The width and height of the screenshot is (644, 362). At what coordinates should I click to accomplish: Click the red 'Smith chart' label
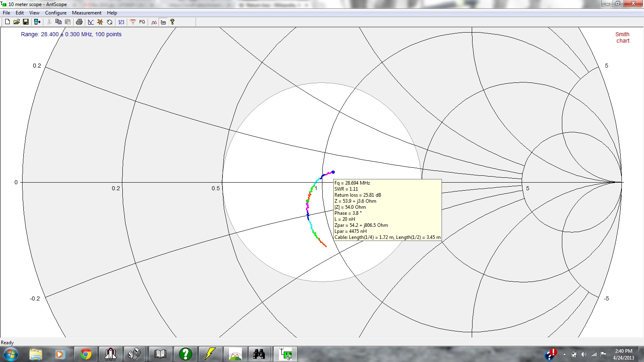[622, 37]
